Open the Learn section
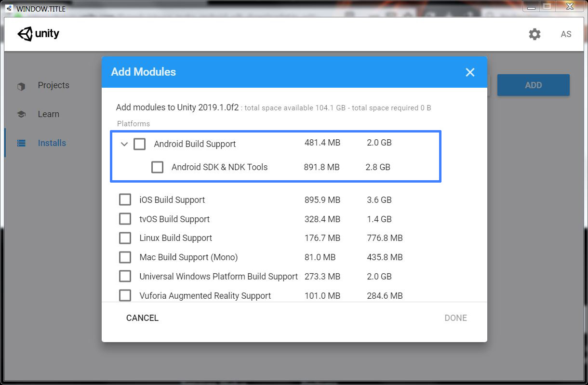This screenshot has width=588, height=385. [x=49, y=114]
